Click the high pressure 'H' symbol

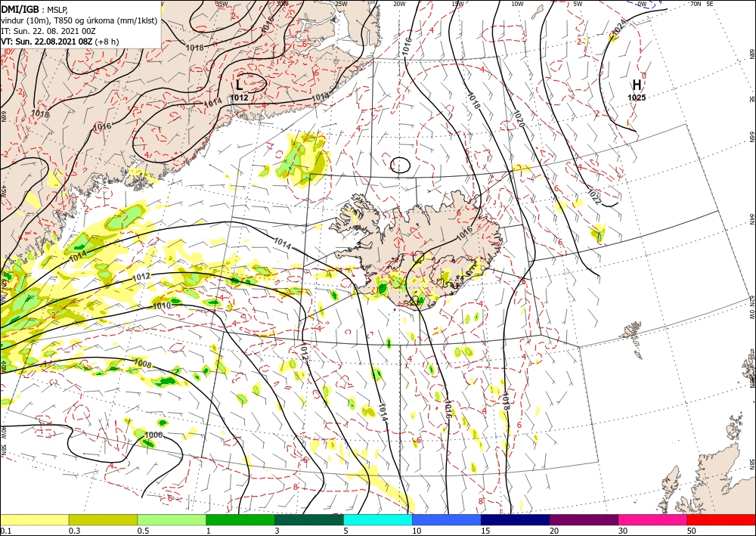(637, 85)
